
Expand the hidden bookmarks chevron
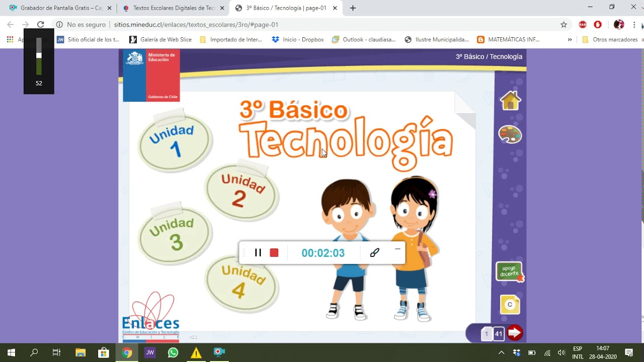(x=570, y=39)
